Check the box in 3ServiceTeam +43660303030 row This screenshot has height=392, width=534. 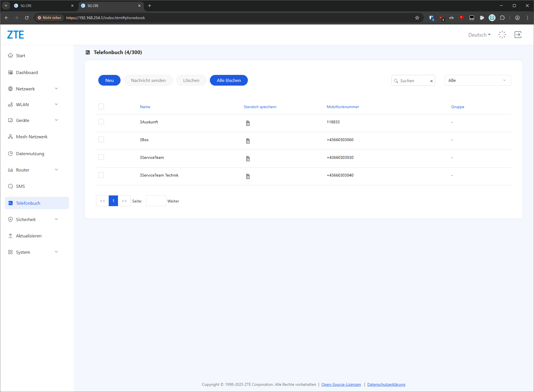tap(101, 157)
